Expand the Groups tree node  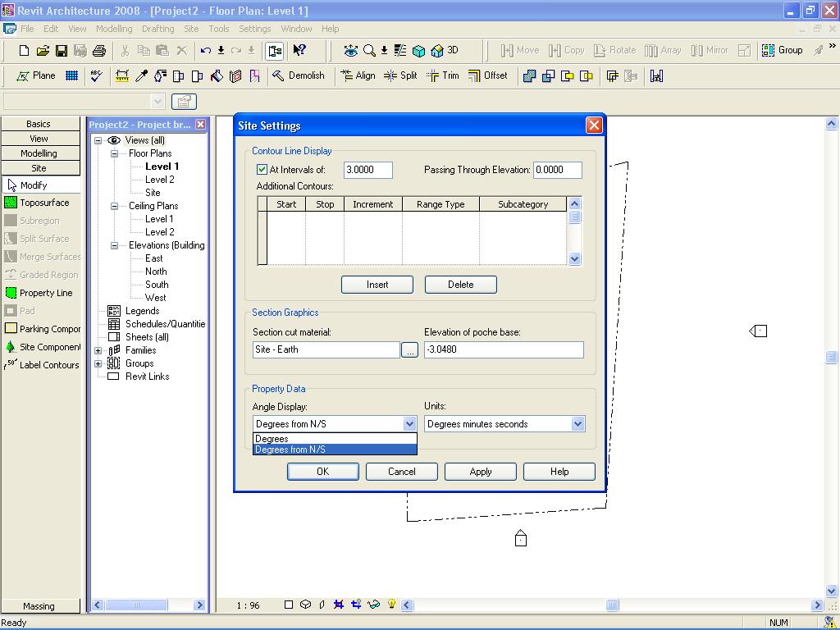98,363
